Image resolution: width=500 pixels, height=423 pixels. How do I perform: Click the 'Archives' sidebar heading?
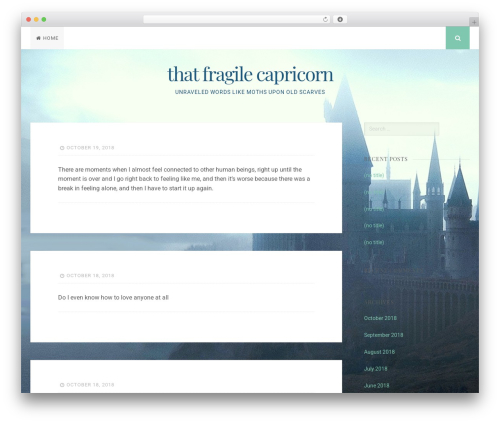point(379,302)
